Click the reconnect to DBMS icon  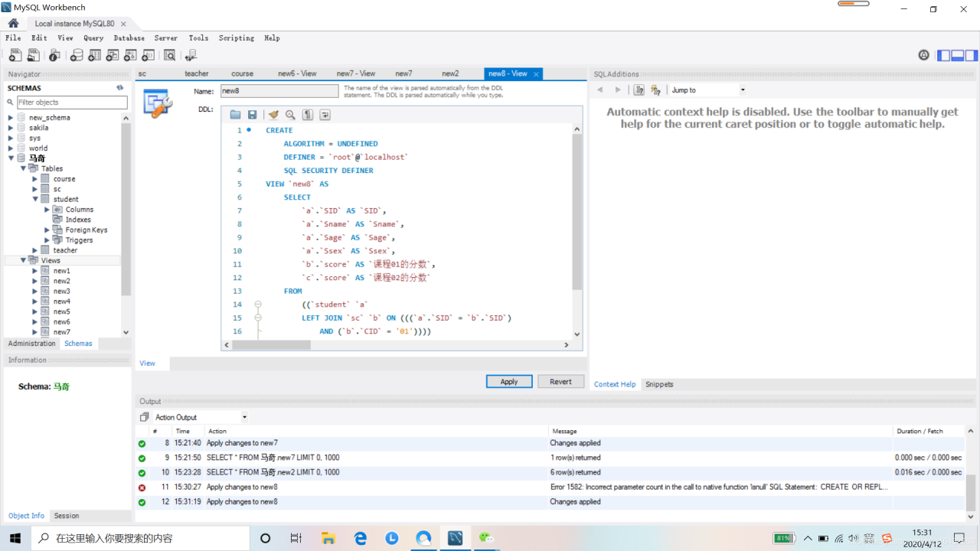[x=191, y=55]
